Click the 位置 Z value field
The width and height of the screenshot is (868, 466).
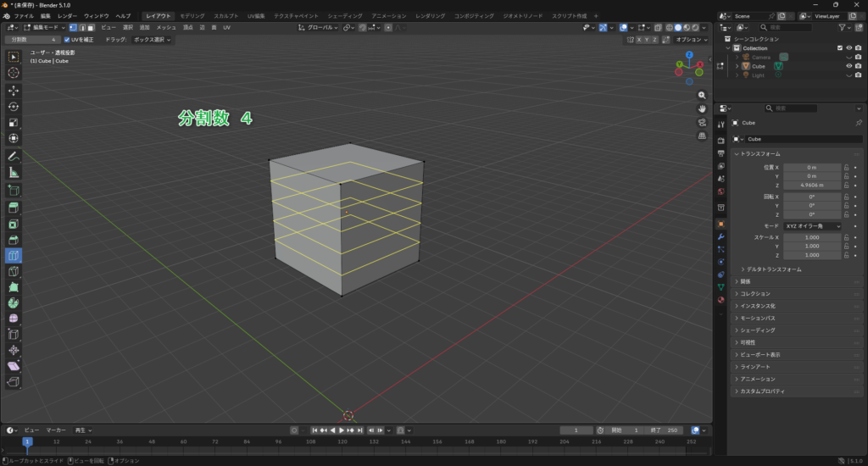click(812, 185)
